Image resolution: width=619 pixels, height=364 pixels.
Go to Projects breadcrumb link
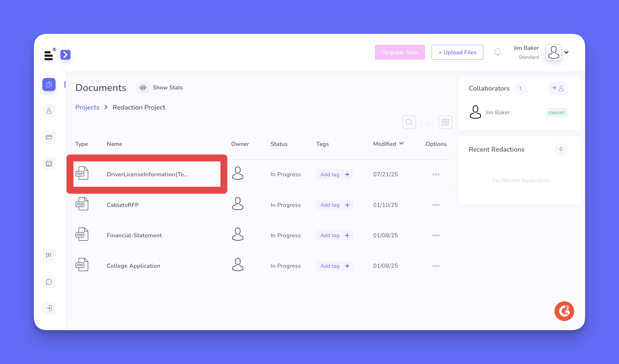pyautogui.click(x=87, y=107)
